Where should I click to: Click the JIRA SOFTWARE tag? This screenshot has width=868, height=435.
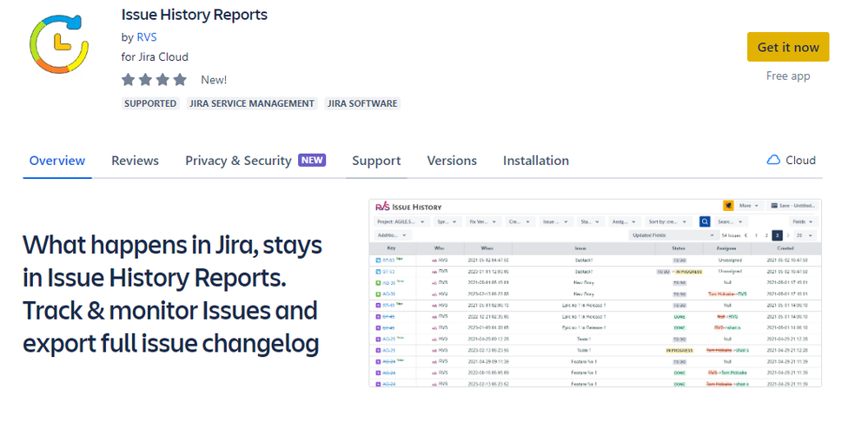(x=362, y=103)
